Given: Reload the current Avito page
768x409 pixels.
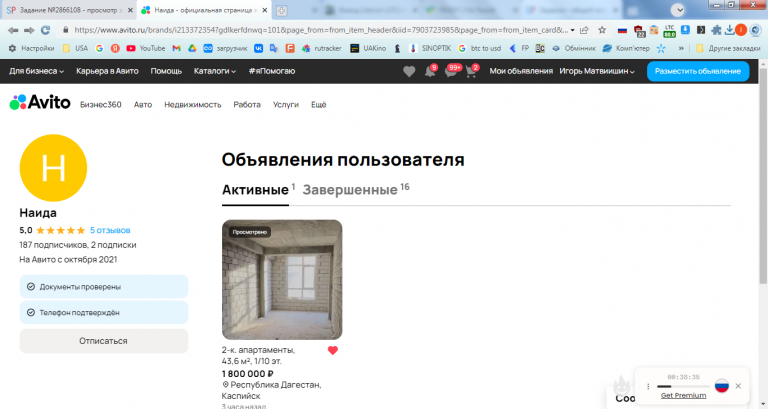Looking at the screenshot, I should tap(46, 30).
